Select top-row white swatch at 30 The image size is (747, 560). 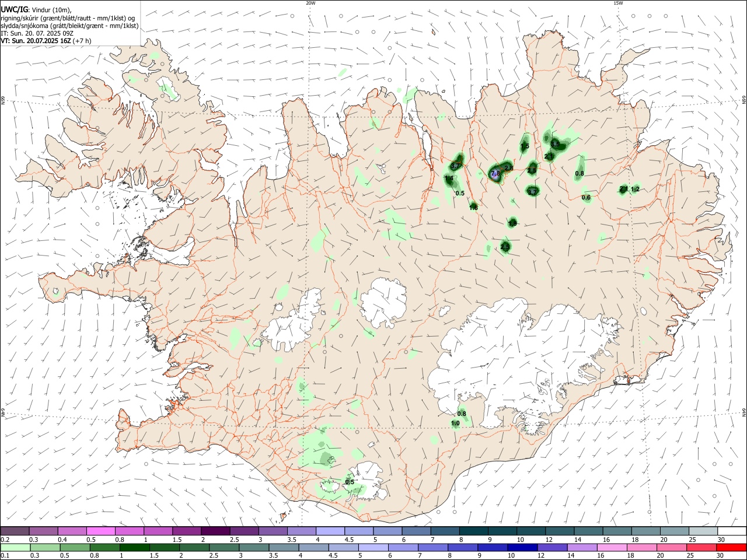[x=732, y=531]
